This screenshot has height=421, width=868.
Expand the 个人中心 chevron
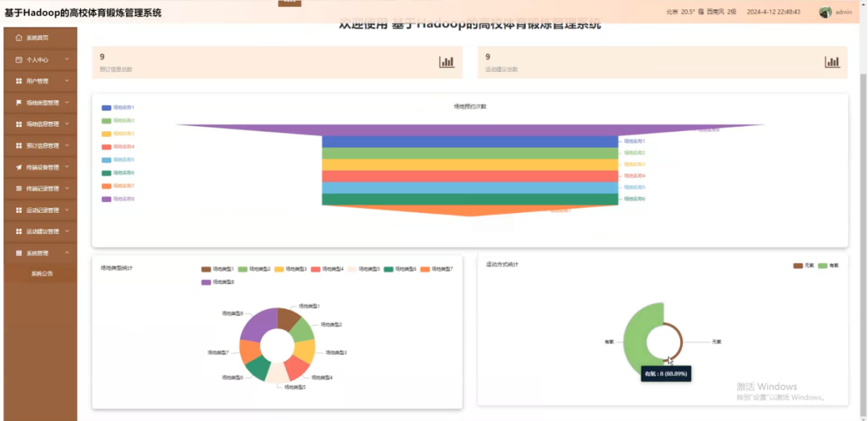coord(67,59)
